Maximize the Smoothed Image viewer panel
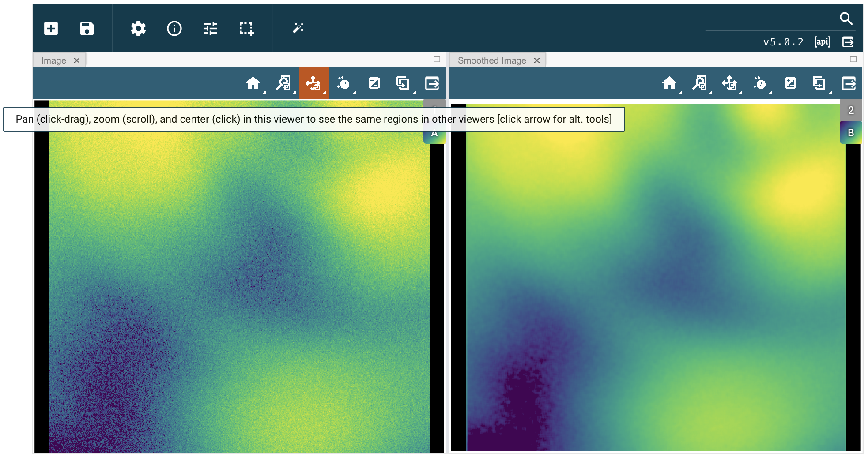868x457 pixels. 853,59
